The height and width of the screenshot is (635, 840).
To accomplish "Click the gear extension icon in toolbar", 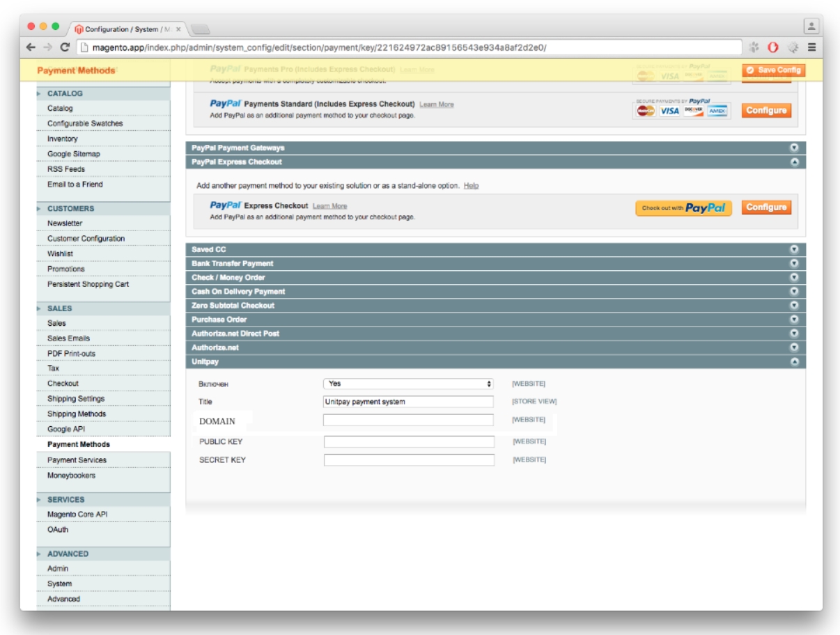I will coord(793,47).
